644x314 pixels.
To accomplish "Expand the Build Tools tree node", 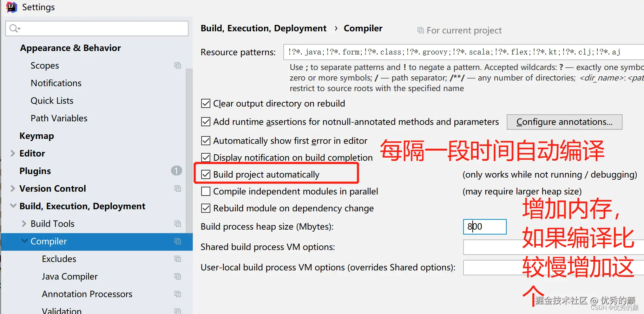I will point(24,224).
